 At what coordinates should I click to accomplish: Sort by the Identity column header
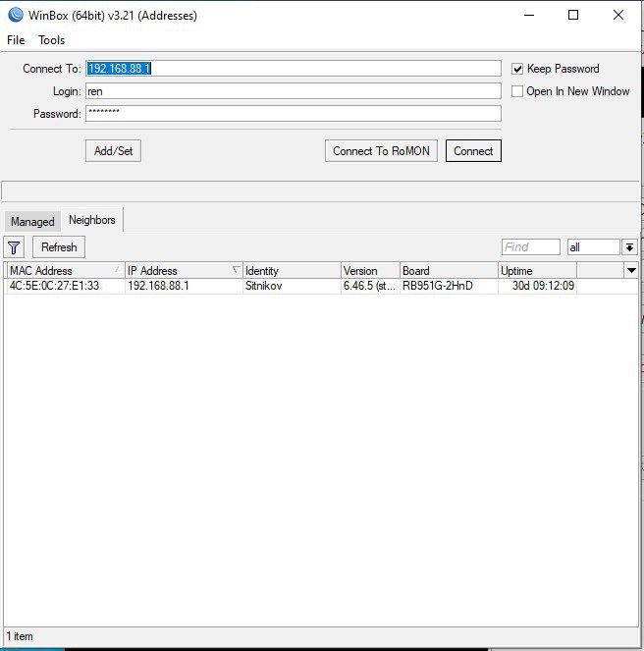(292, 271)
